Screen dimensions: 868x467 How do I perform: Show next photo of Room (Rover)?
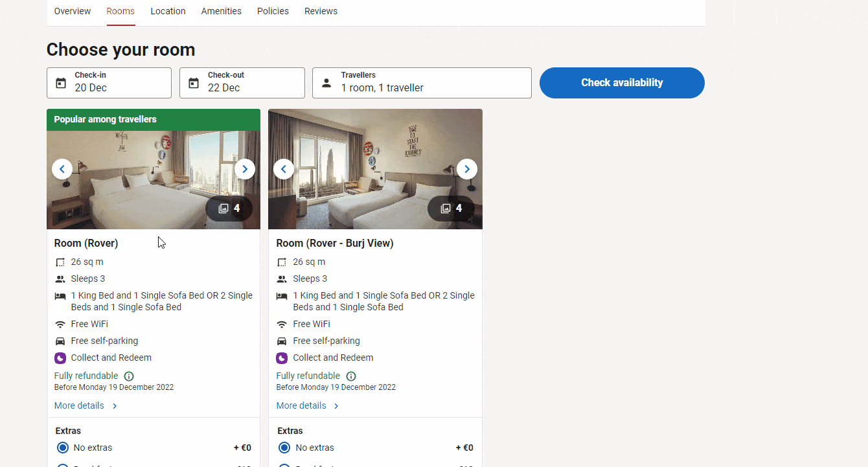pyautogui.click(x=244, y=169)
